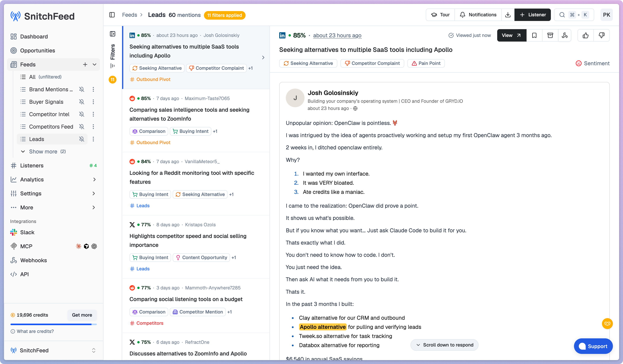Open Slack integration

(x=53, y=232)
